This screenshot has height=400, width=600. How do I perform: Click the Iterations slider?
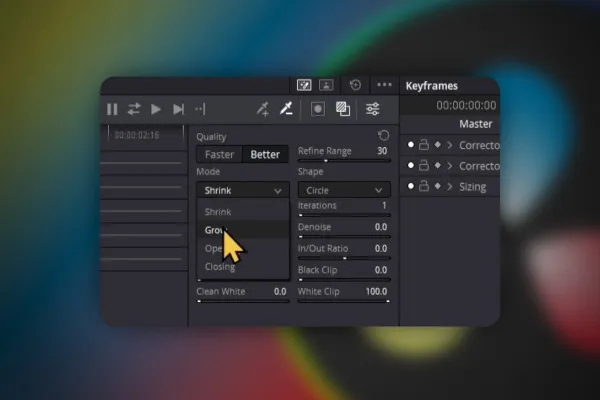click(344, 215)
